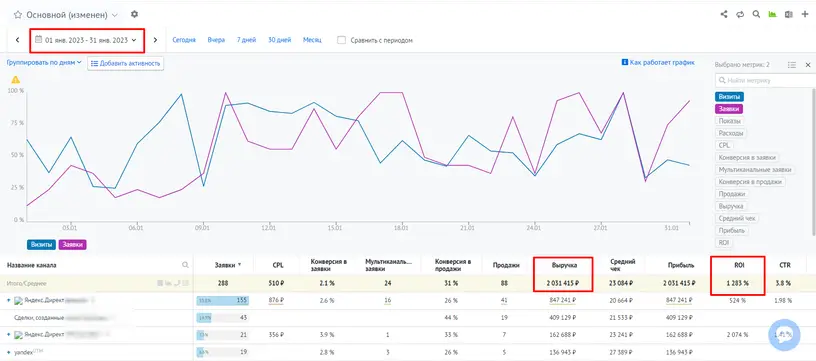Viewport: 816px width, 361px height.
Task: Enable Расходы metric
Action: [731, 133]
